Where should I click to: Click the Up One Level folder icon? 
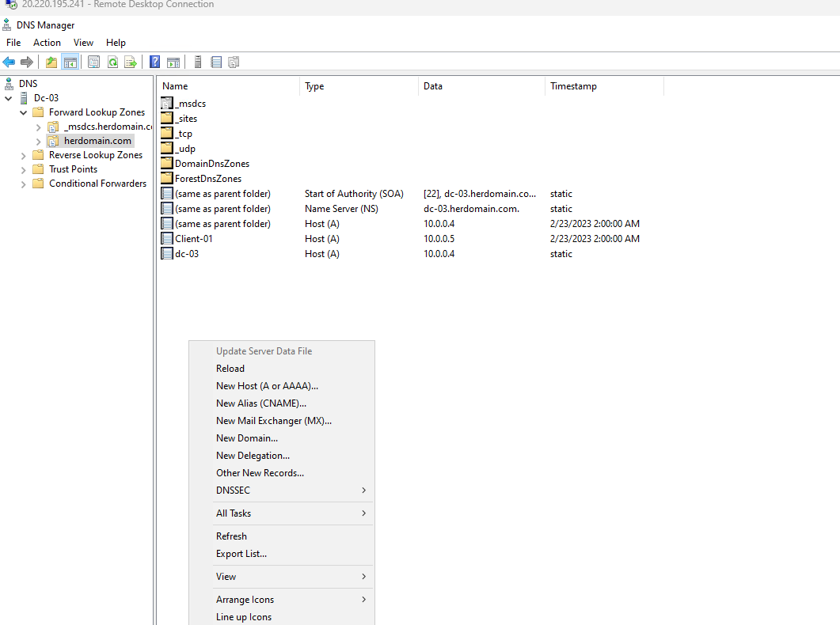coord(50,62)
